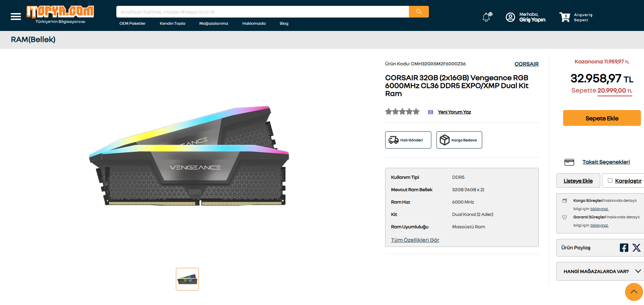The width and height of the screenshot is (644, 305).
Task: Click the cargo process info icon
Action: (564, 200)
